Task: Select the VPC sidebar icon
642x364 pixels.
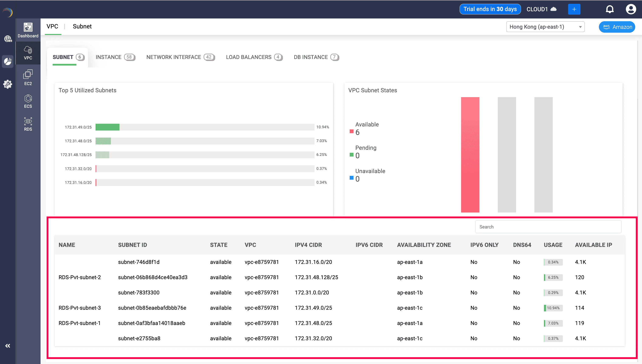Action: (28, 53)
